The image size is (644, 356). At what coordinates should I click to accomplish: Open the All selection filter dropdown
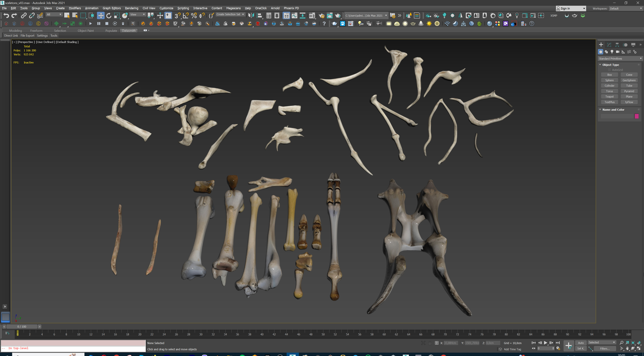click(x=54, y=14)
